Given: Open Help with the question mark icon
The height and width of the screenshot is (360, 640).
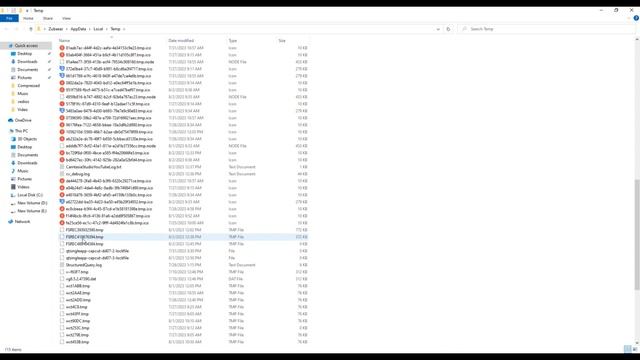Looking at the screenshot, I should tap(636, 18).
